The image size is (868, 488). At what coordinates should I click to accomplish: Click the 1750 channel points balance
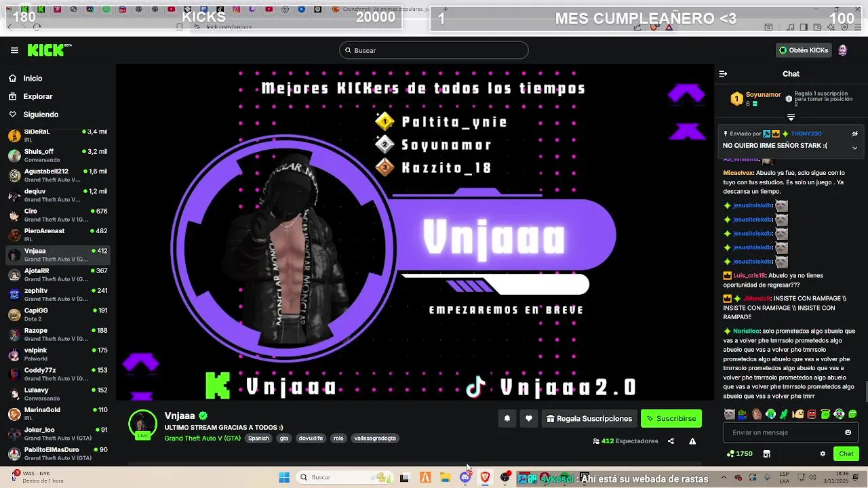coord(740,454)
